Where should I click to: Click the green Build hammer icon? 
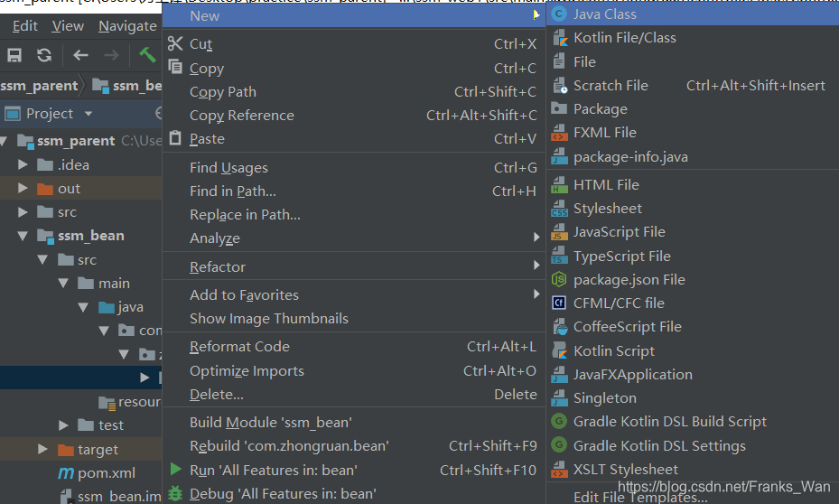click(147, 54)
